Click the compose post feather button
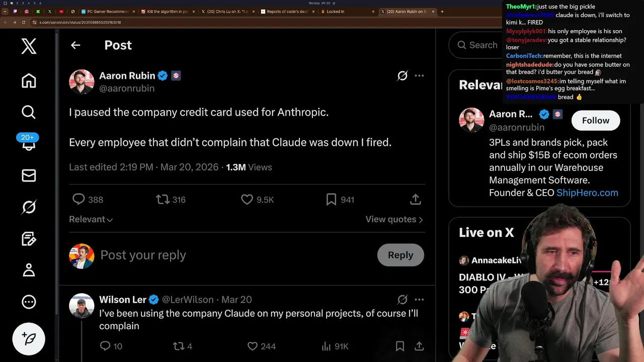644x362 pixels. coord(29,339)
